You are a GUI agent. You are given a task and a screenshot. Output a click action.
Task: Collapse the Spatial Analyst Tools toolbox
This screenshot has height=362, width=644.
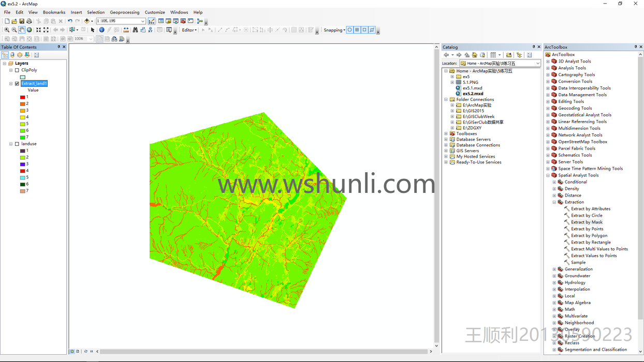548,175
